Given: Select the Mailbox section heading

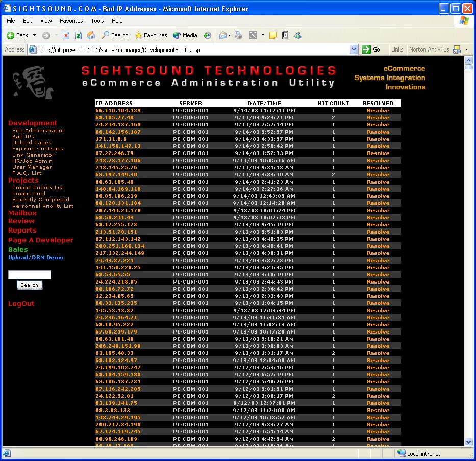Looking at the screenshot, I should [22, 213].
